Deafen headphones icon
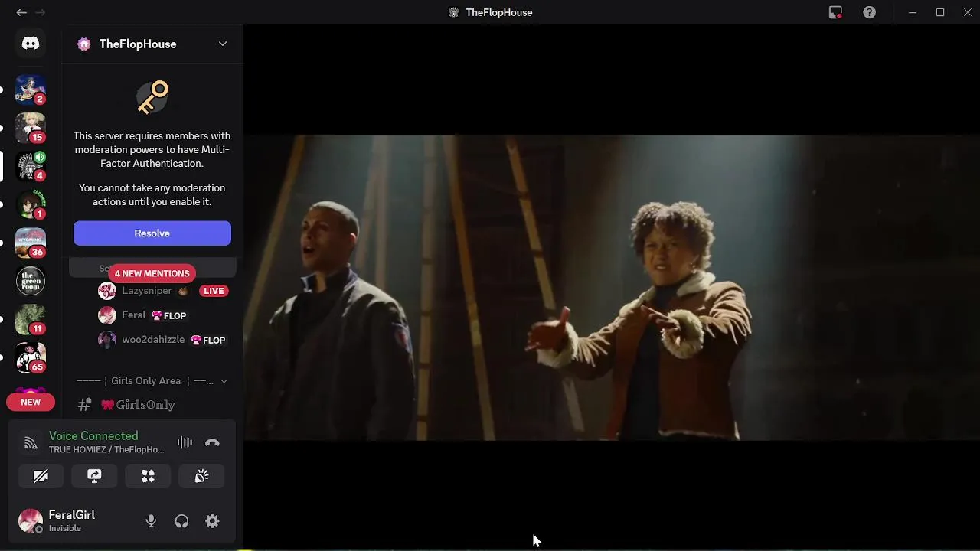The height and width of the screenshot is (551, 980). [x=181, y=521]
